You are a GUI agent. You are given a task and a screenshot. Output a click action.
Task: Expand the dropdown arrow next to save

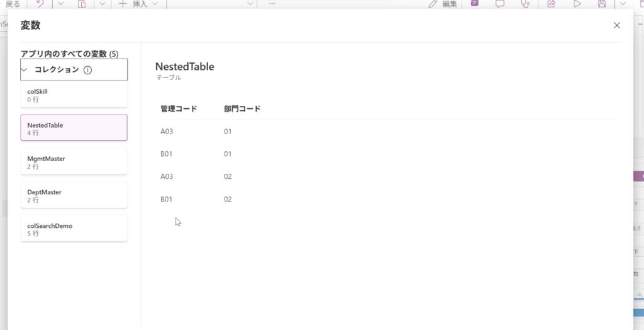[x=623, y=4]
